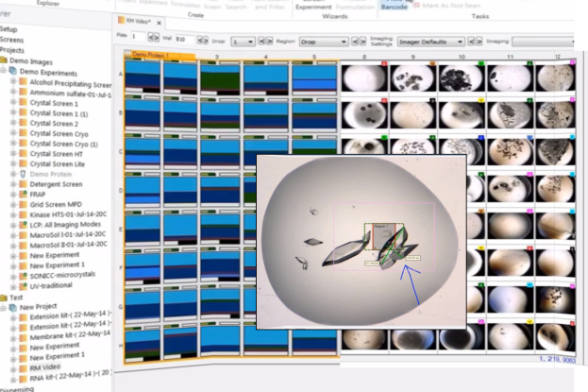Go to previous imaging setting arrow

471,42
